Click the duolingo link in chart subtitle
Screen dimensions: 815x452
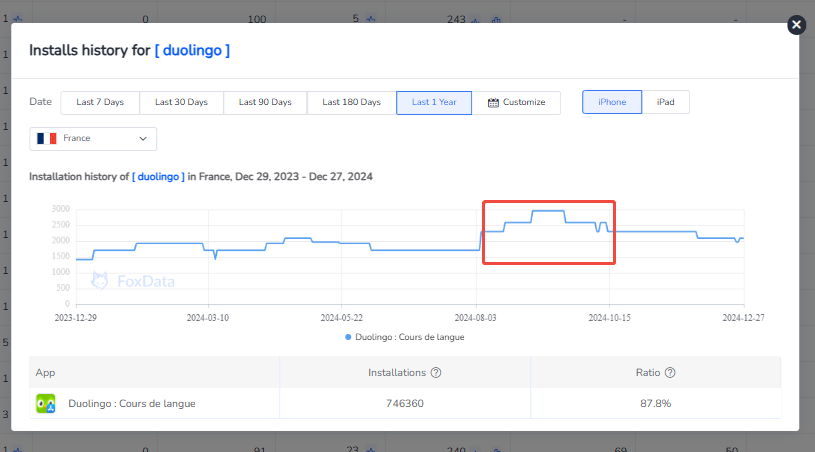click(x=158, y=177)
